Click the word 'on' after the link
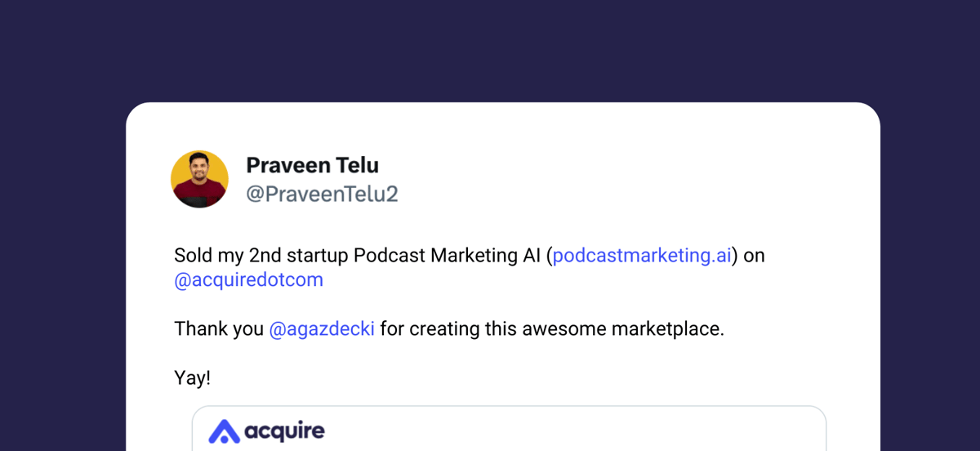Screen dimensions: 980x451 click(754, 256)
